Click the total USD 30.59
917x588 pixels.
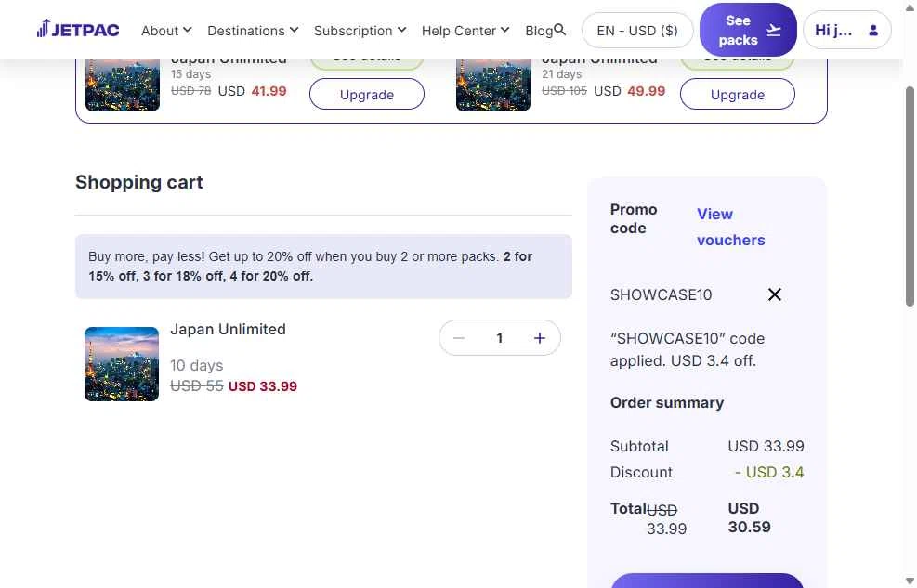(749, 517)
